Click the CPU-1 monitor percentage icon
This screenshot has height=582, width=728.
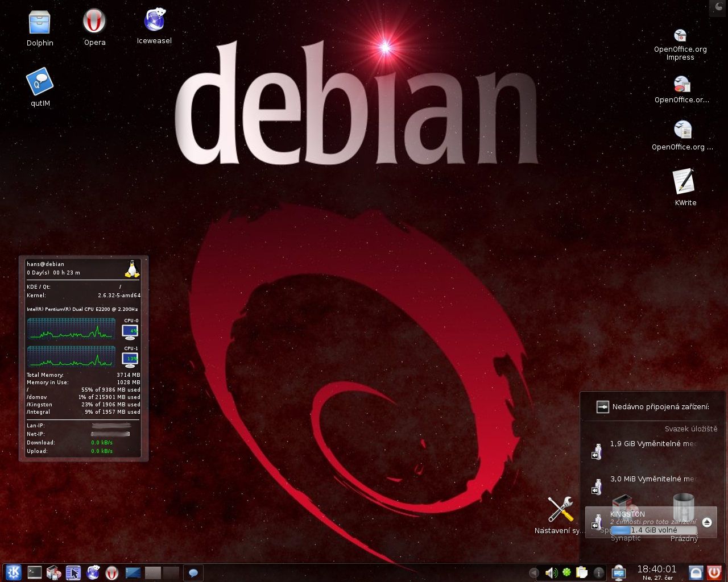130,359
